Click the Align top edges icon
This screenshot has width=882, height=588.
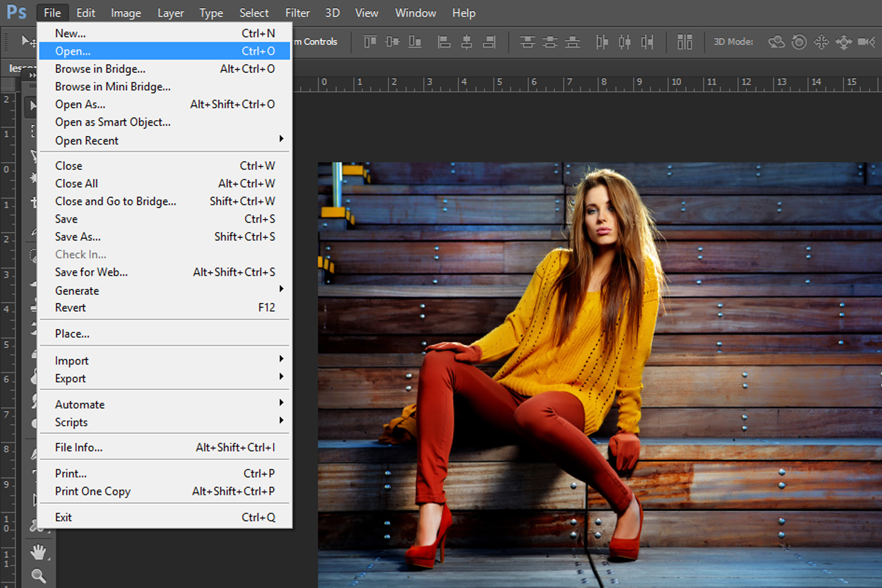coord(370,42)
